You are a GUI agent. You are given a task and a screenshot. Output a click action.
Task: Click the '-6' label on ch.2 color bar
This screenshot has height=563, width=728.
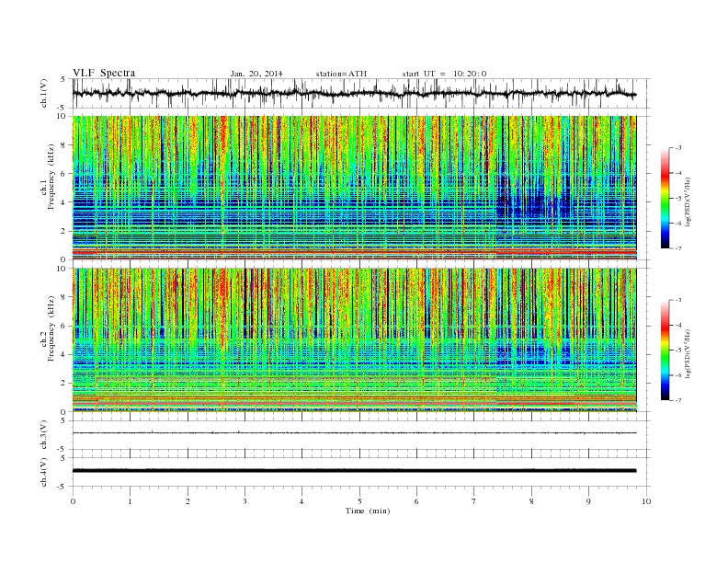(678, 375)
